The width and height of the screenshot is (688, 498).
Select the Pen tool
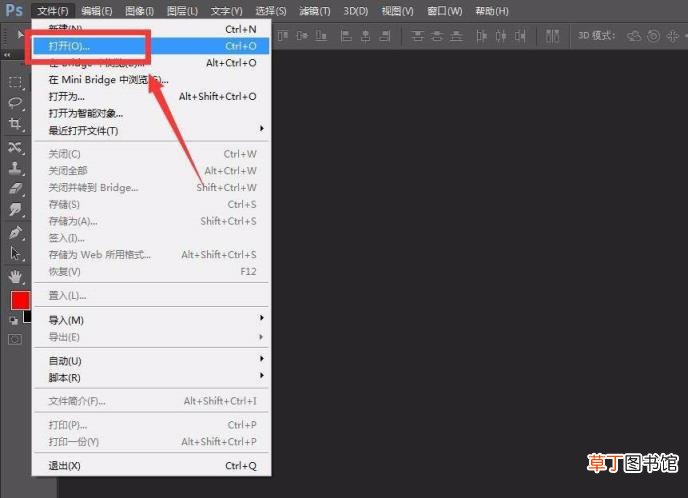[x=16, y=232]
